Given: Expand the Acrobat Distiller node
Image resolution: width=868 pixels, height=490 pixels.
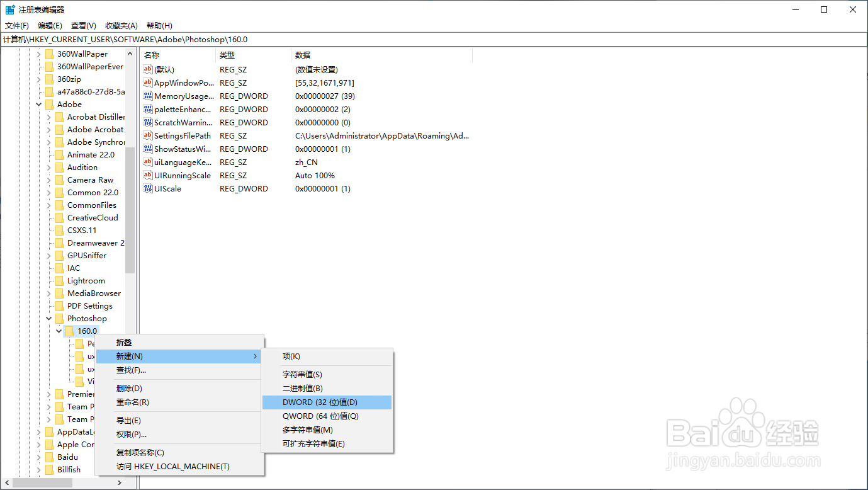Looking at the screenshot, I should point(49,117).
